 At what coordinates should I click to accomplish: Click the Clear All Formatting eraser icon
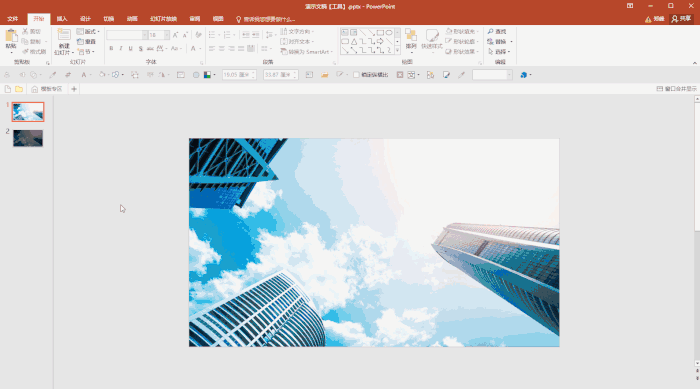(x=199, y=35)
